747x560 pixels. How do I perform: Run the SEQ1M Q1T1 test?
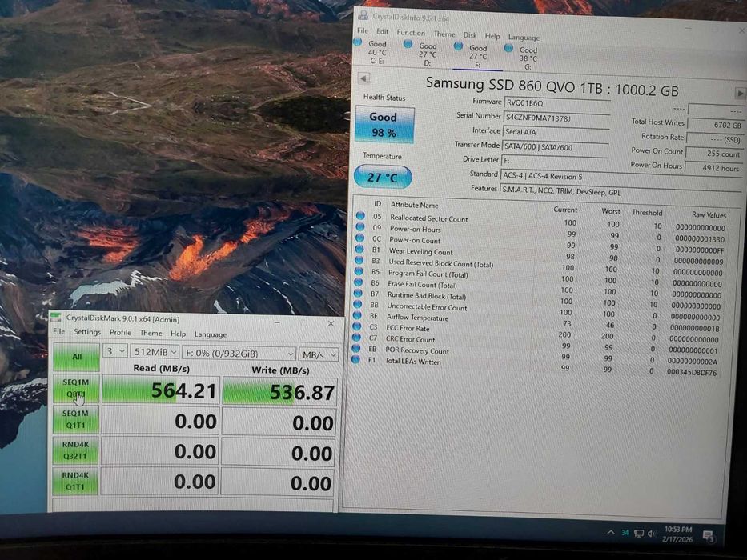[x=76, y=419]
